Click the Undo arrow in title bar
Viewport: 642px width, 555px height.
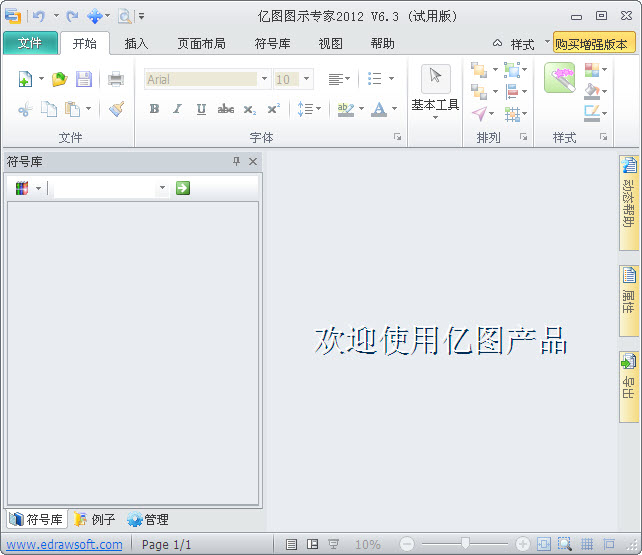point(39,16)
